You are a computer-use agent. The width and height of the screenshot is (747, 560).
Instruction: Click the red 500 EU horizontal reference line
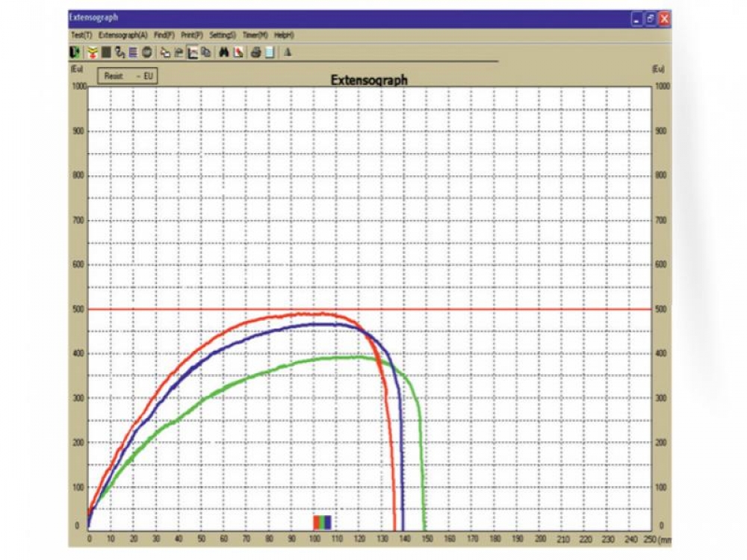click(523, 309)
